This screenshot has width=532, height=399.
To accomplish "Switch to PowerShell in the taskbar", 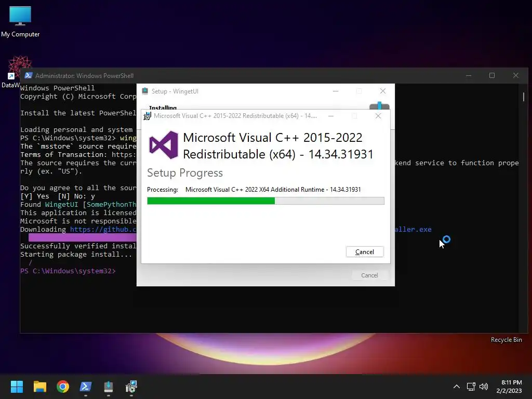I will (x=86, y=387).
